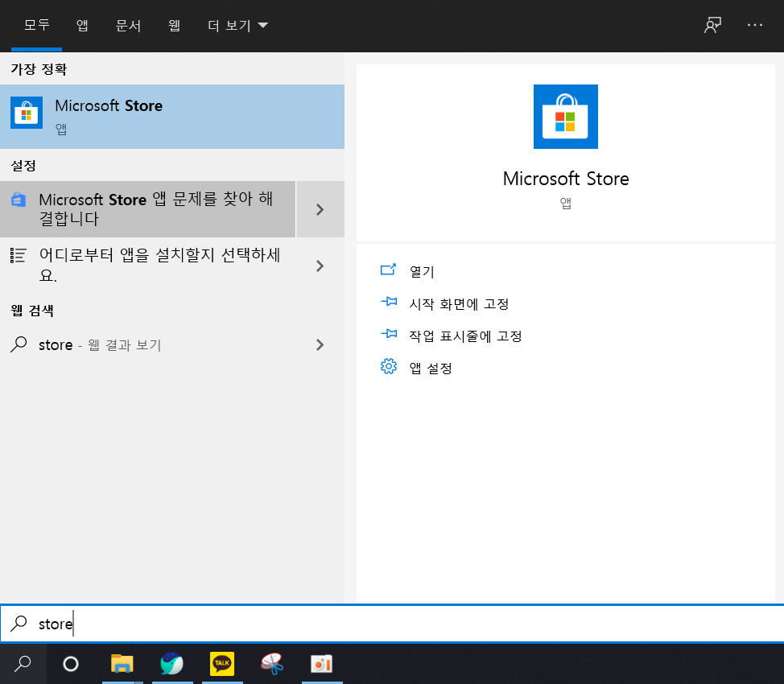Click the search box containing store

point(392,624)
